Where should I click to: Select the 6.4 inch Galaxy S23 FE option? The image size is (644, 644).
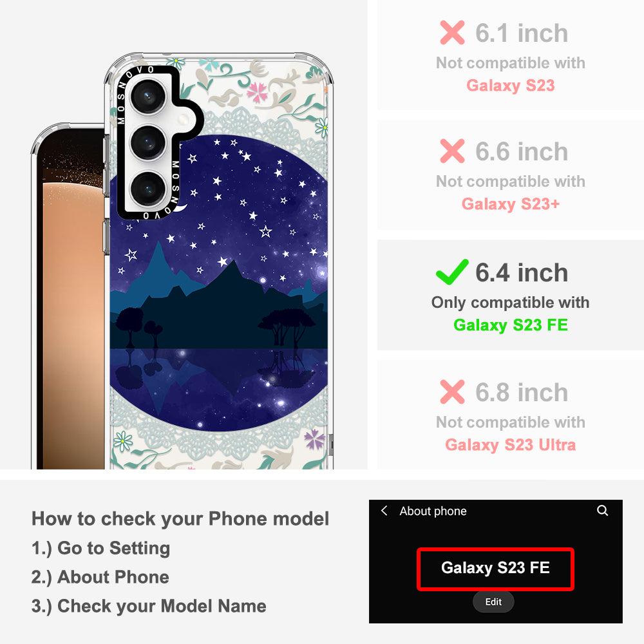(x=511, y=295)
